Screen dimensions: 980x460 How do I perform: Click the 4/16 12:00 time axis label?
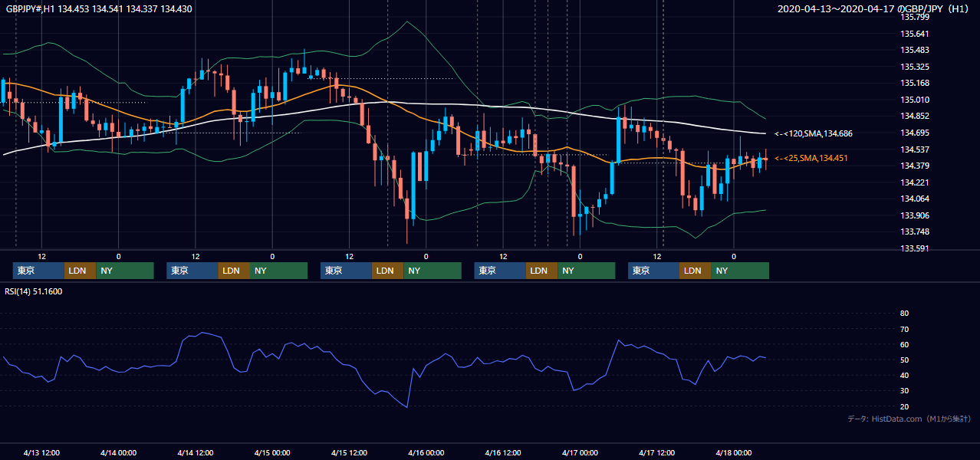(x=503, y=452)
